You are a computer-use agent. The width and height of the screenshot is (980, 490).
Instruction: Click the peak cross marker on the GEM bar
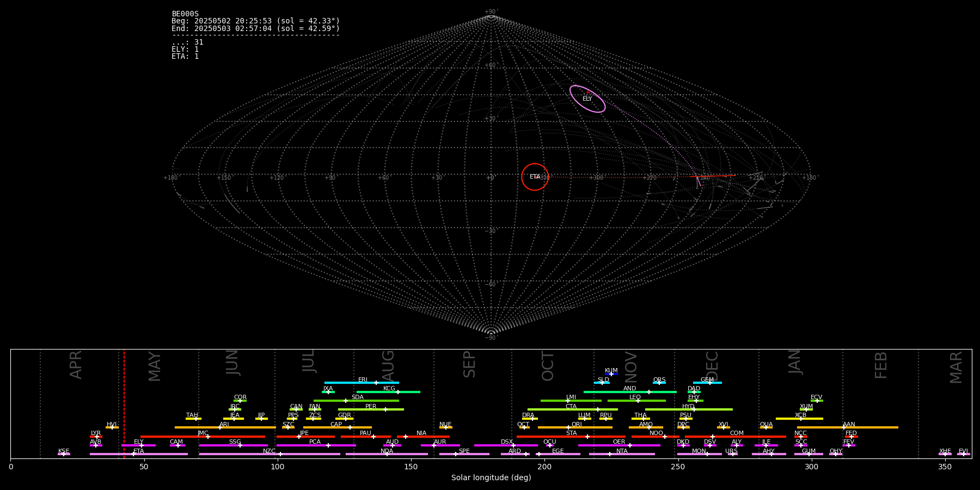pos(709,383)
